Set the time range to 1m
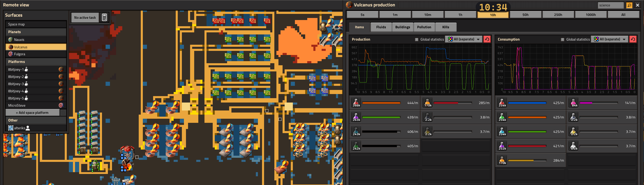Viewport: 644px width, 185px height. (x=395, y=15)
